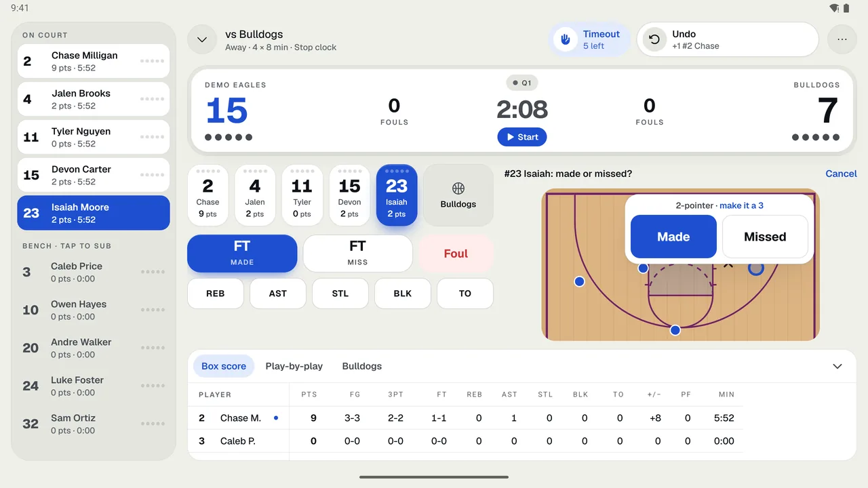This screenshot has height=488, width=868.
Task: Sub in Andre Walker from bench
Action: (x=94, y=348)
